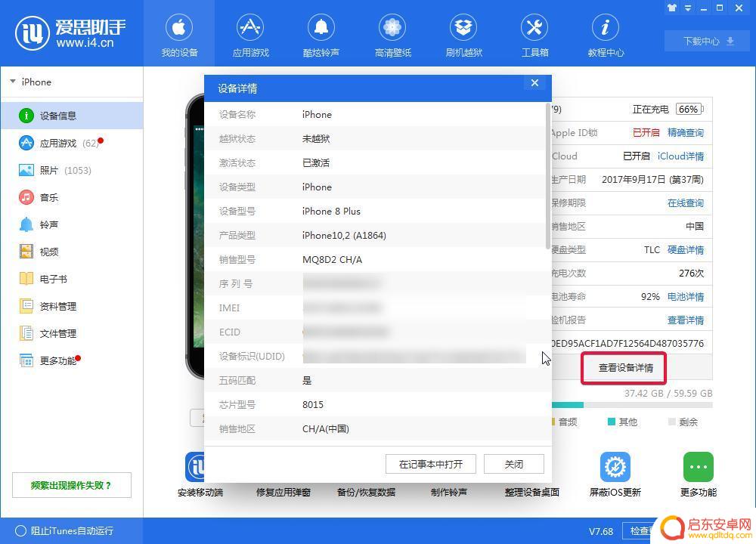Click the storage usage bar
756x544 pixels.
tap(631, 405)
